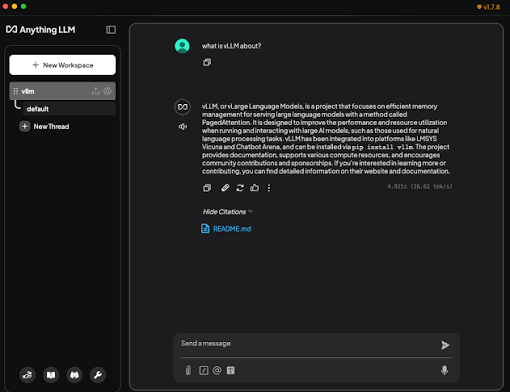Select the vllm workspace

[63, 91]
